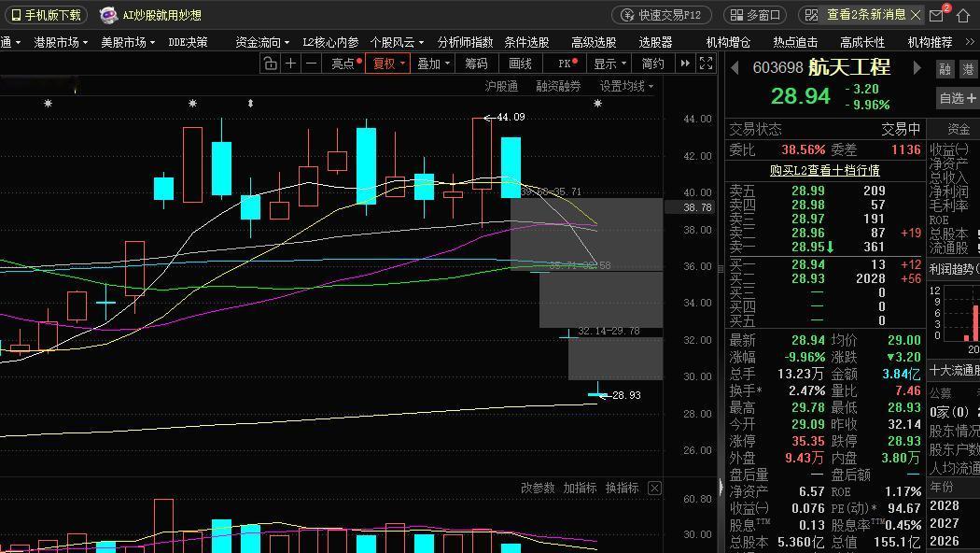Click the 航天工程 stock name
Image resolution: width=980 pixels, height=553 pixels.
coord(849,67)
